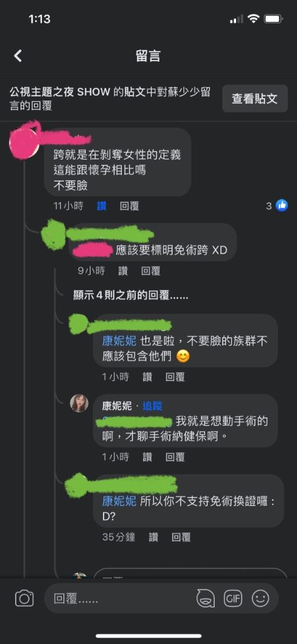Expand 顯示4則之前的回覆
This screenshot has width=297, height=644.
coord(131,296)
